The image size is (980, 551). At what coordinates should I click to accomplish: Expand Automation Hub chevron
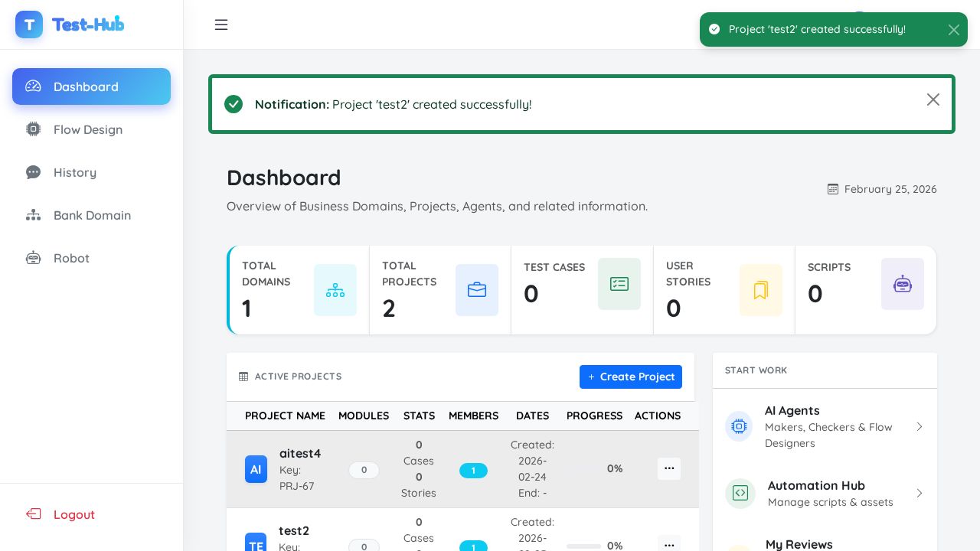tap(920, 493)
